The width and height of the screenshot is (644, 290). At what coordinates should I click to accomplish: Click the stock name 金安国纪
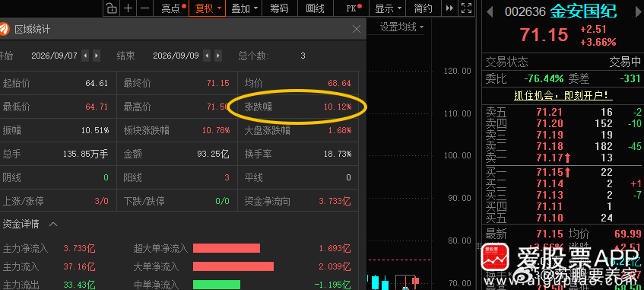[583, 11]
